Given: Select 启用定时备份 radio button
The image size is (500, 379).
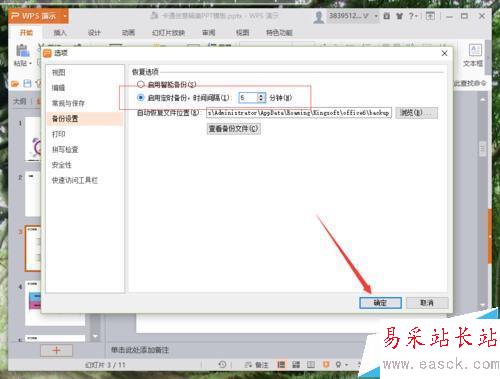Looking at the screenshot, I should (x=141, y=98).
